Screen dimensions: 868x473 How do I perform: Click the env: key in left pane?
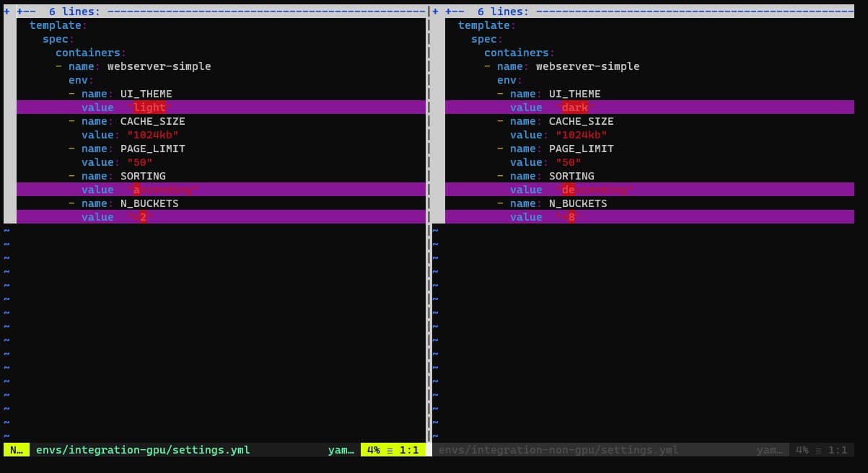click(x=82, y=80)
